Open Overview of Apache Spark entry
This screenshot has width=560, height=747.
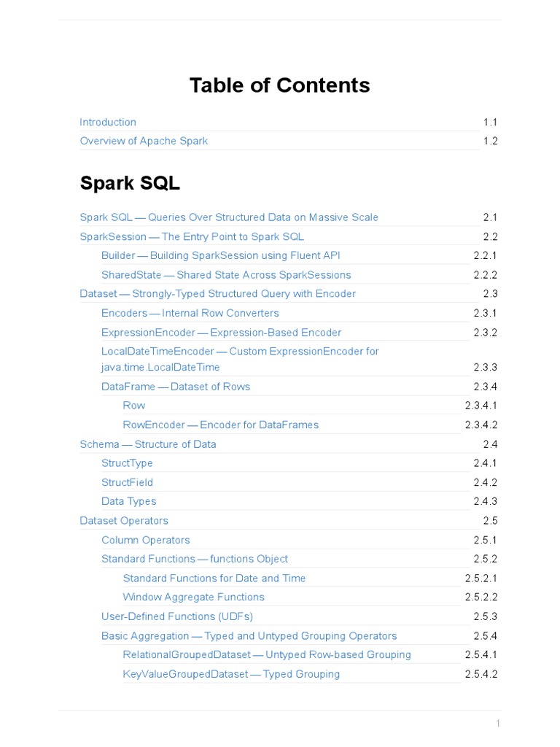coord(144,141)
